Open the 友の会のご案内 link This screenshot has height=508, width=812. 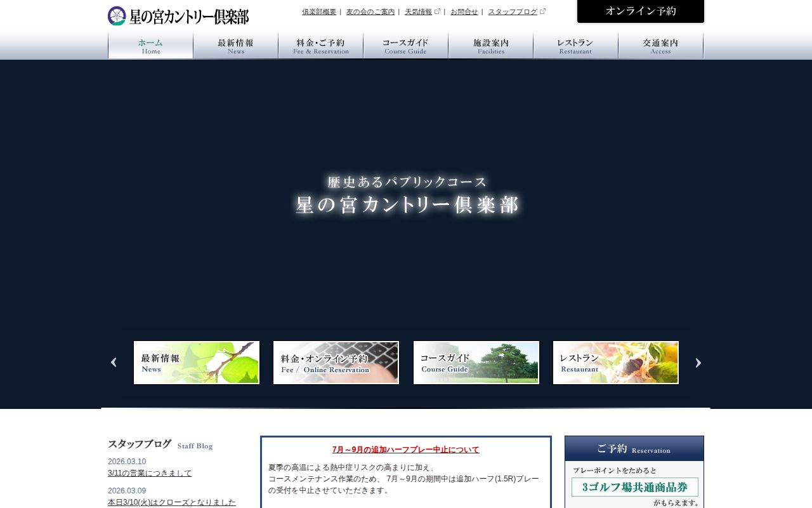click(370, 11)
